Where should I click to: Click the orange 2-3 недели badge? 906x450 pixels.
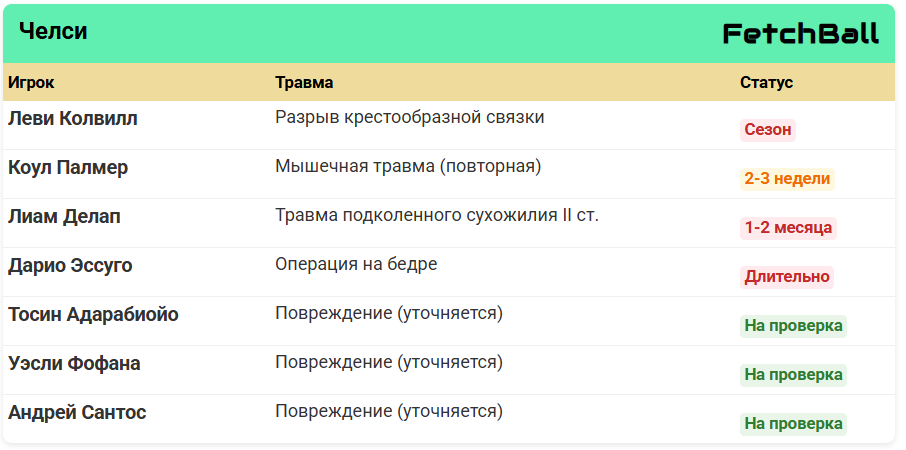(787, 179)
